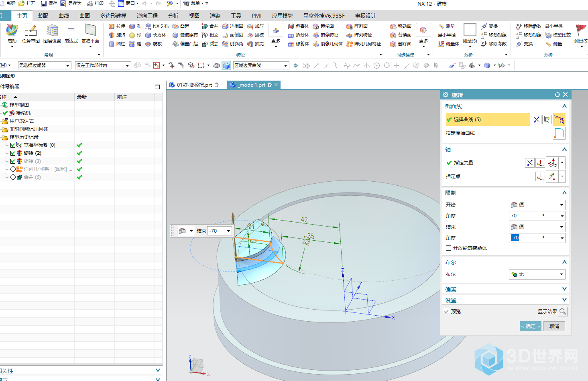Expand the 偏置 (Offset) section
Viewport: 588px width, 381px height.
pos(506,289)
